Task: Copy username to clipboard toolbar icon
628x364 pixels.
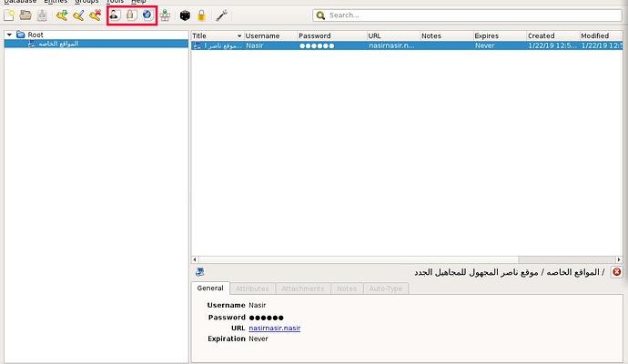Action: coord(115,15)
